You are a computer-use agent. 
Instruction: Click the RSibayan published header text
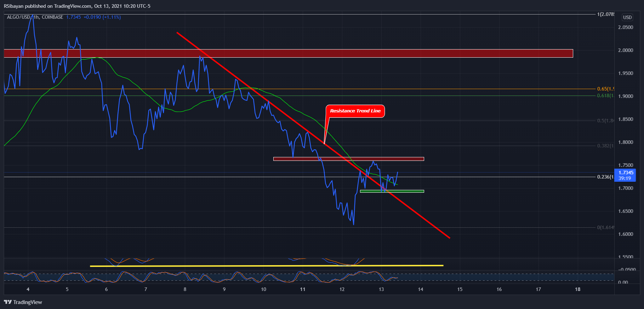pyautogui.click(x=77, y=6)
